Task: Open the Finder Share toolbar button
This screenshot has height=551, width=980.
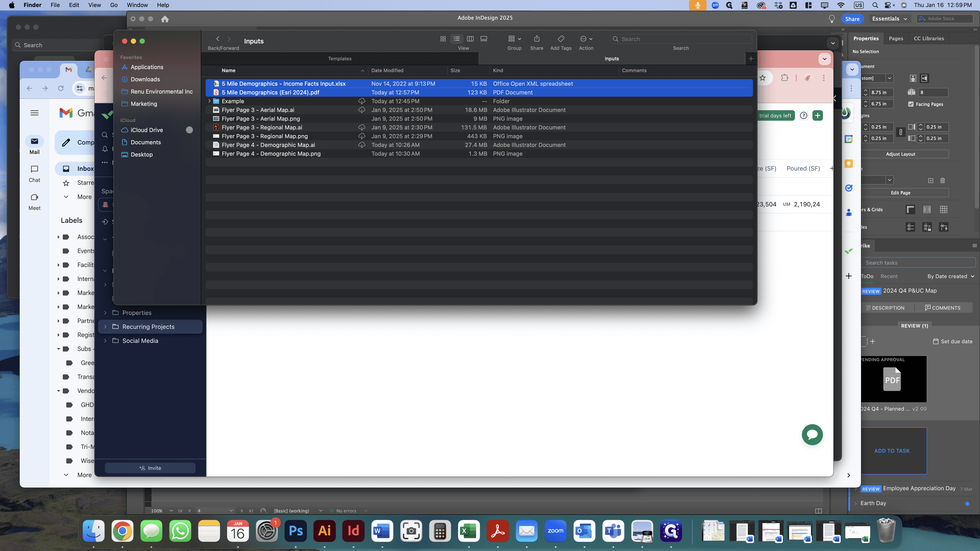Action: click(x=537, y=39)
